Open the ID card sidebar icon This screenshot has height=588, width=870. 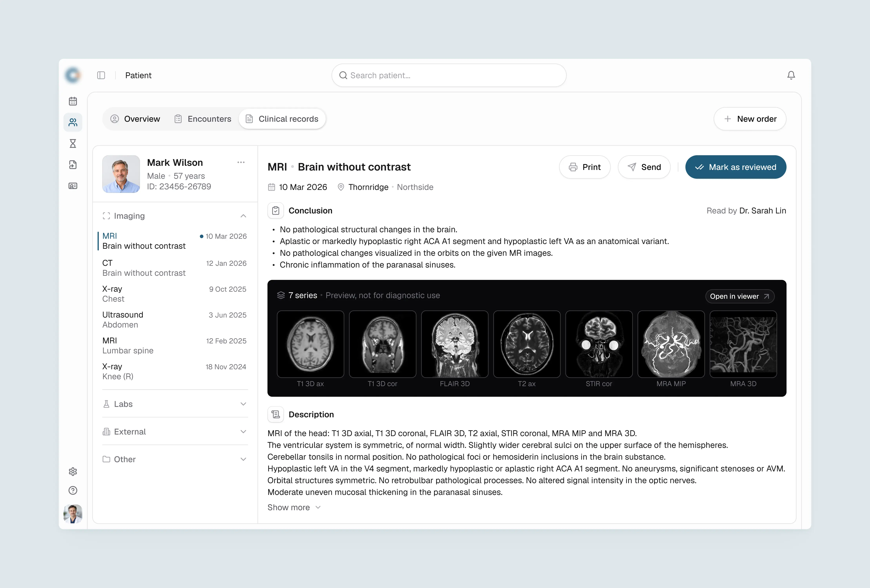pyautogui.click(x=73, y=186)
